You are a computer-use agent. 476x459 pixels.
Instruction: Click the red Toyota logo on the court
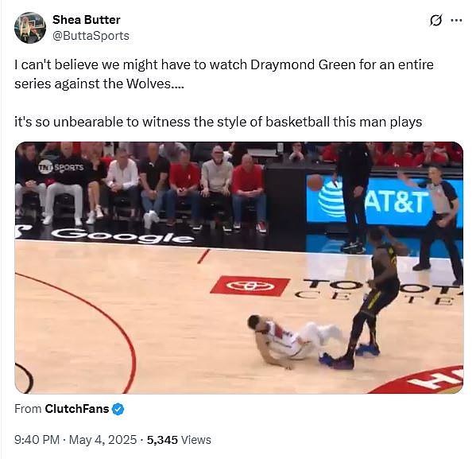(250, 286)
